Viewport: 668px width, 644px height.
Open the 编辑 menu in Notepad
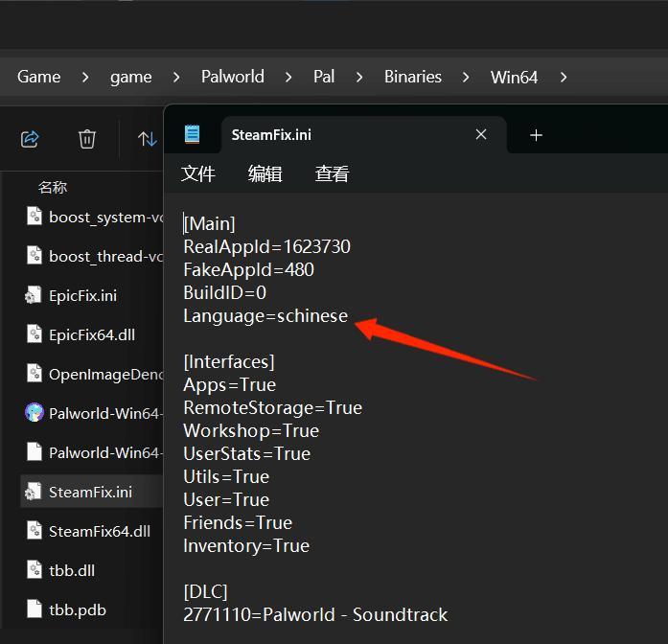[x=265, y=173]
